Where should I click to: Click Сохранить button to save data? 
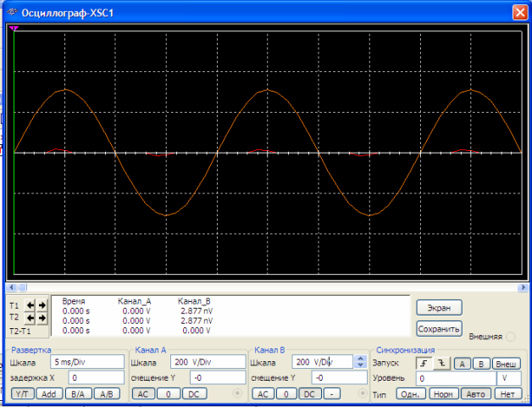[439, 329]
